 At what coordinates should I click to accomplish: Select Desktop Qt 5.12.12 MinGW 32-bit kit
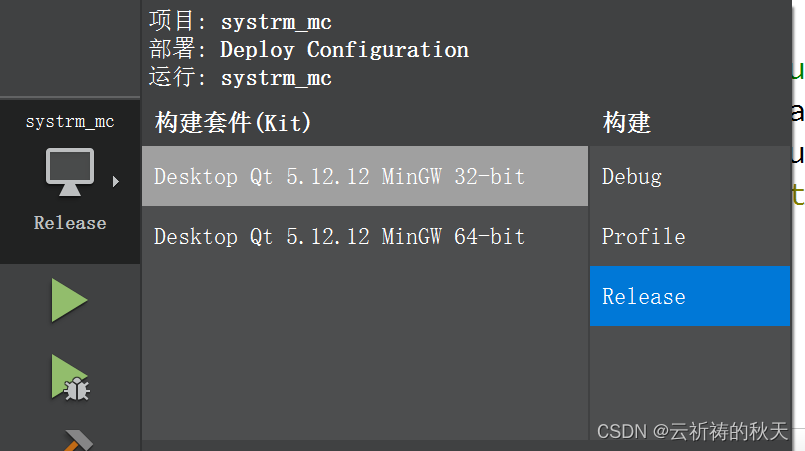tap(365, 176)
